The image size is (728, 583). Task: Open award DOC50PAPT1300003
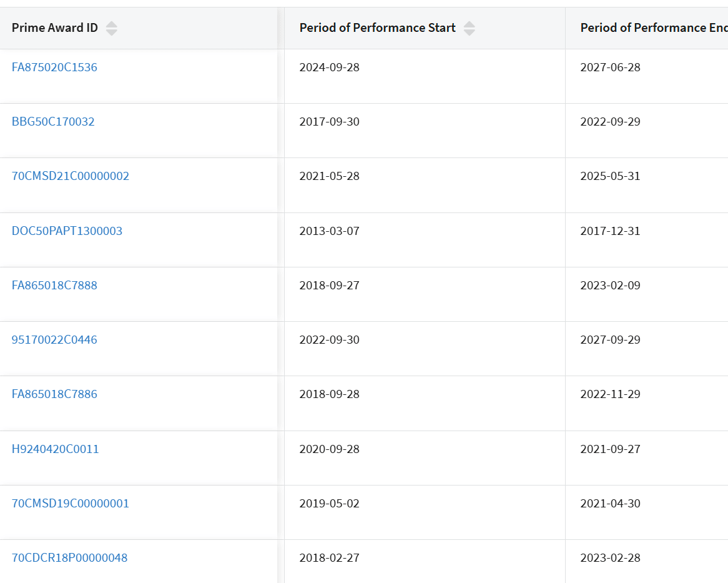tap(67, 231)
